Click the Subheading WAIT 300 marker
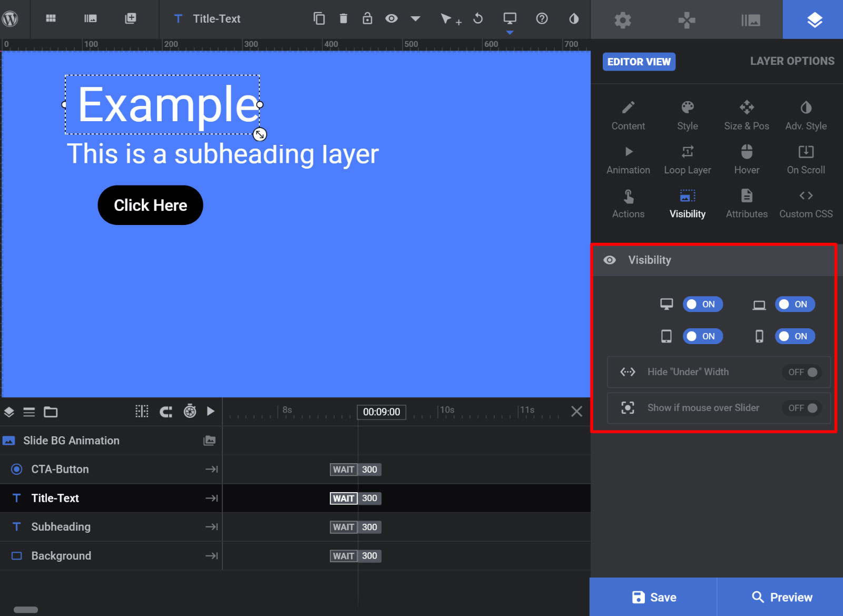The image size is (843, 616). (x=356, y=527)
